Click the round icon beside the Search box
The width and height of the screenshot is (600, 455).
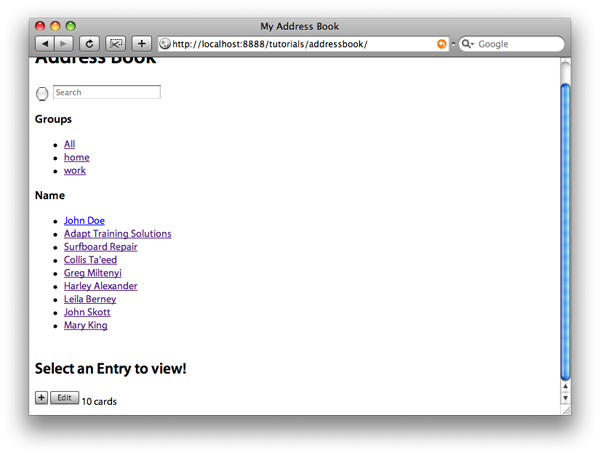pos(42,94)
